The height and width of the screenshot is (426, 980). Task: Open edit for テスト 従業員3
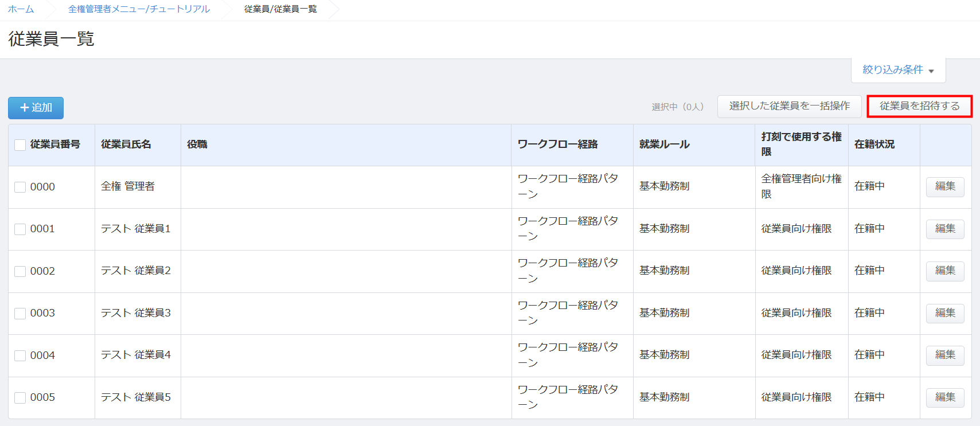coord(944,313)
